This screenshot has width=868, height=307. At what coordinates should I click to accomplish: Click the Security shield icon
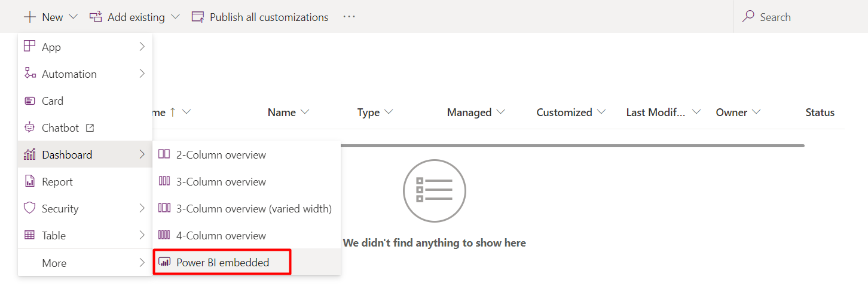(29, 208)
